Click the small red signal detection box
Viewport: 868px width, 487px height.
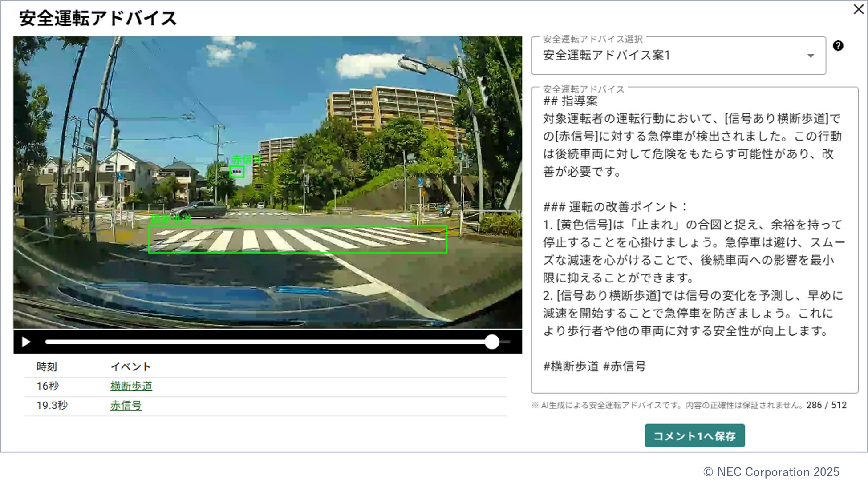point(237,172)
